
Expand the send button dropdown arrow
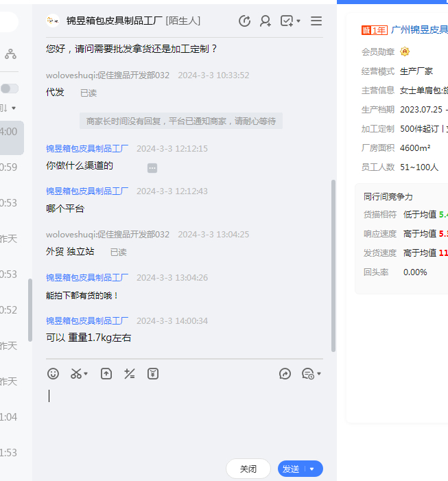(x=312, y=469)
